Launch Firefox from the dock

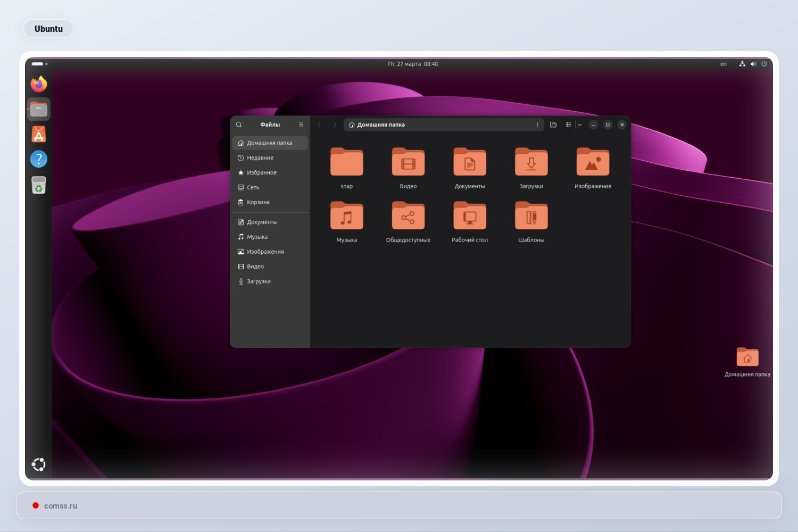pos(39,84)
